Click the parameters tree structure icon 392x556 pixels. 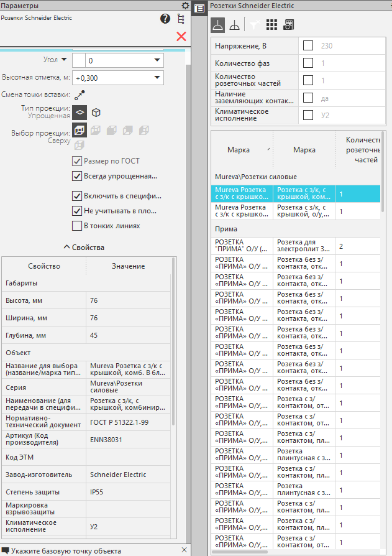pyautogui.click(x=181, y=19)
